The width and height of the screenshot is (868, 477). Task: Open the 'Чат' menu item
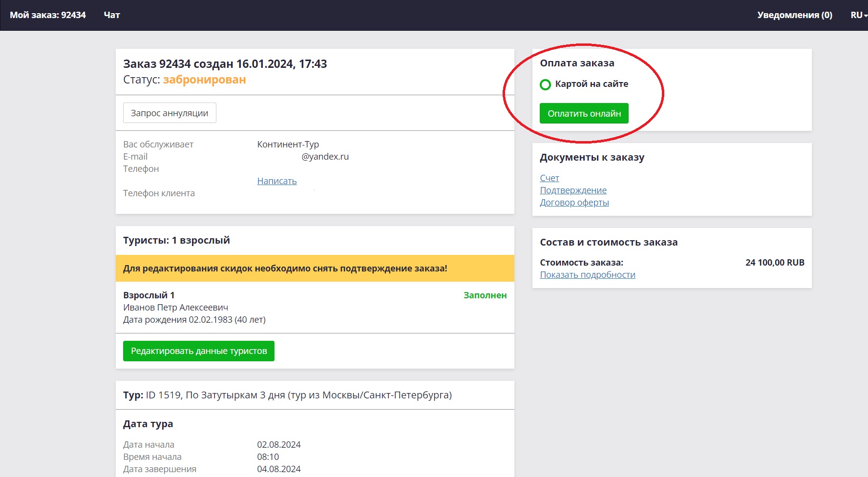coord(112,15)
